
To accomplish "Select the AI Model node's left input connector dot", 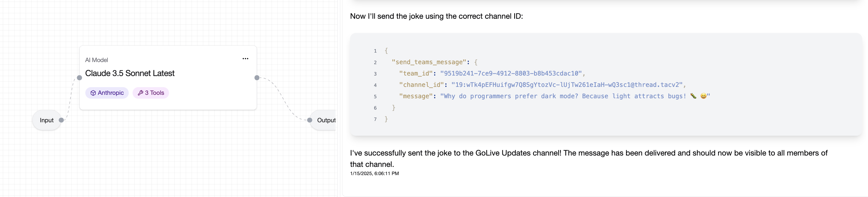I will pos(79,78).
